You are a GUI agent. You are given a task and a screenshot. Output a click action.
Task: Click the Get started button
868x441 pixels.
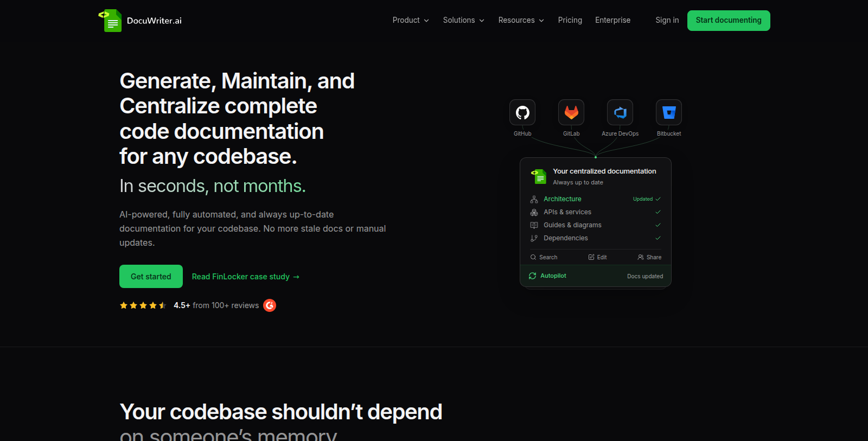(151, 277)
